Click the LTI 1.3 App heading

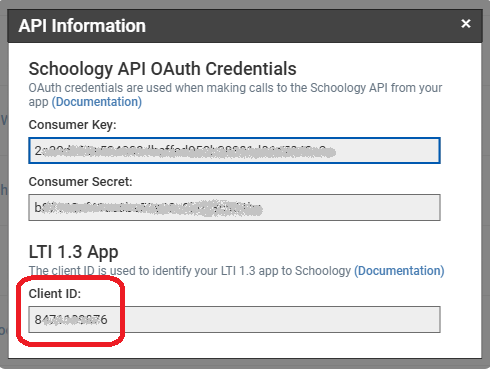click(73, 252)
